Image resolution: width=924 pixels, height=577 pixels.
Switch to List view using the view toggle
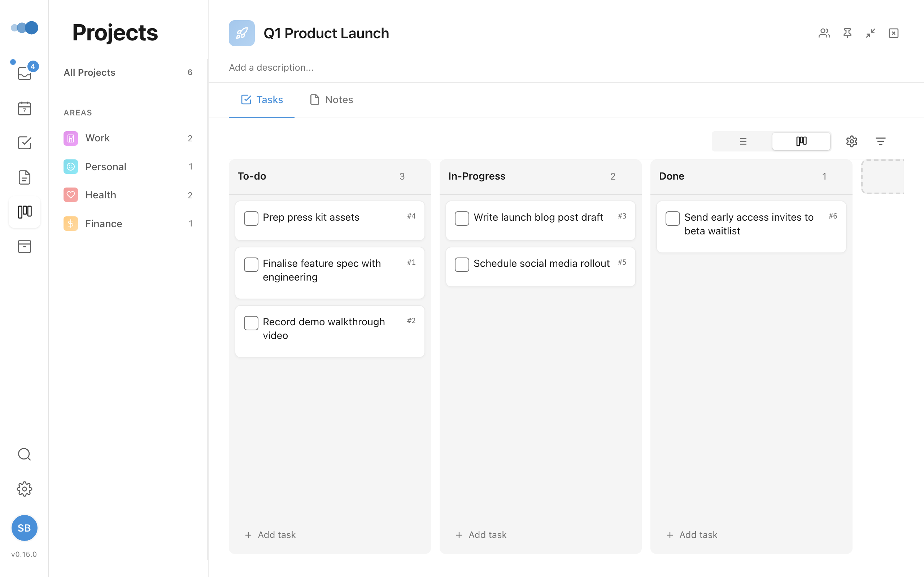point(743,141)
